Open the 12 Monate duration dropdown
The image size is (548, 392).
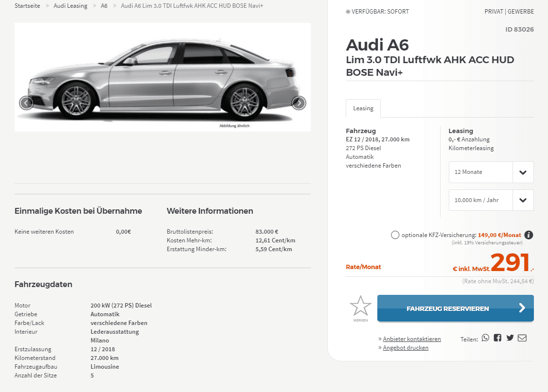click(x=491, y=172)
